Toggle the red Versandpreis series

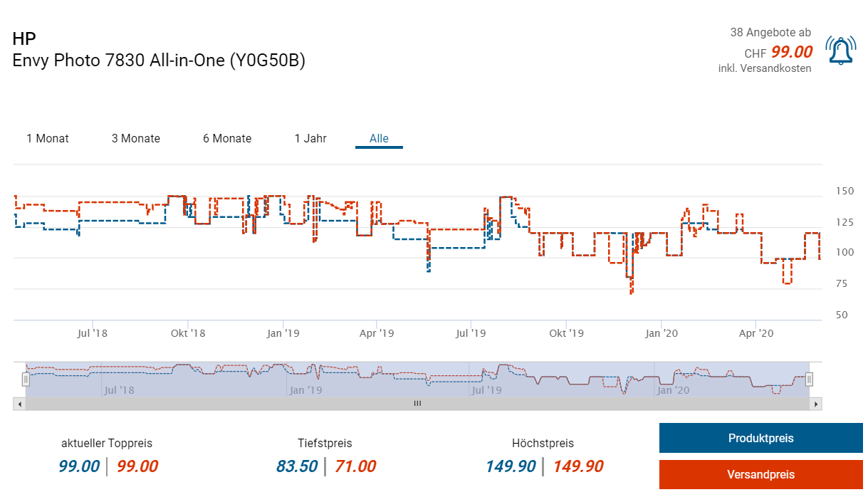pos(760,474)
